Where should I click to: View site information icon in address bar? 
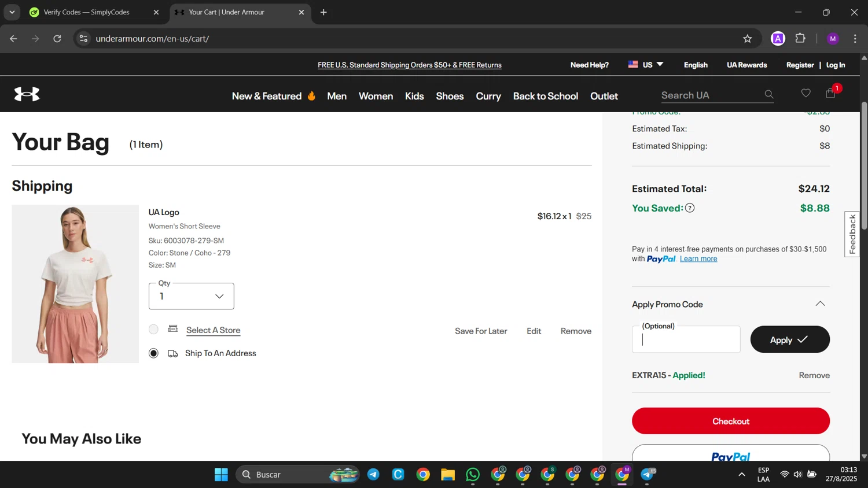click(x=83, y=39)
